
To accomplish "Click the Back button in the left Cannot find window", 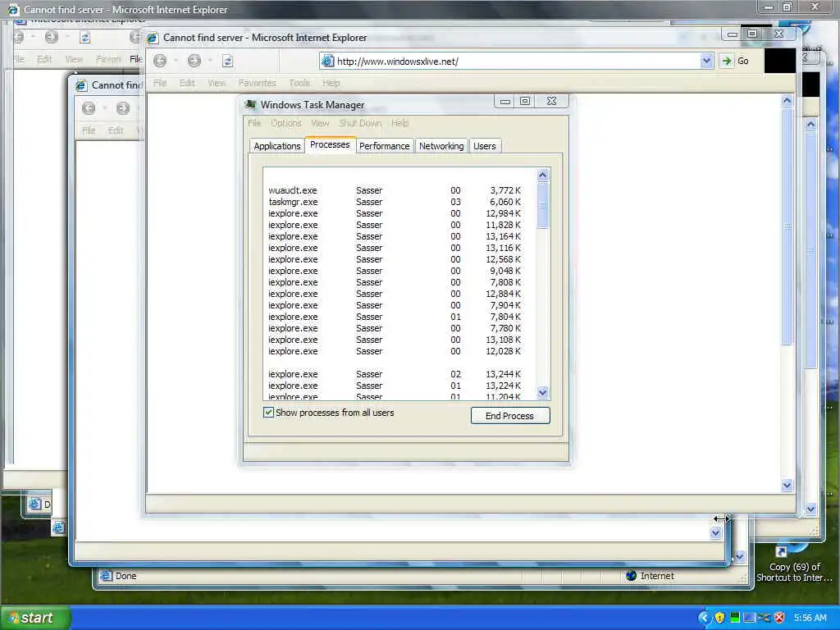I will tap(89, 108).
